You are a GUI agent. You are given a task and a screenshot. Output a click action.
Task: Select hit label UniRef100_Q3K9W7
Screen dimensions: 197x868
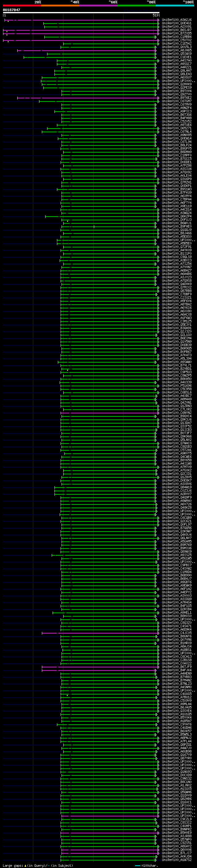pos(176,531)
